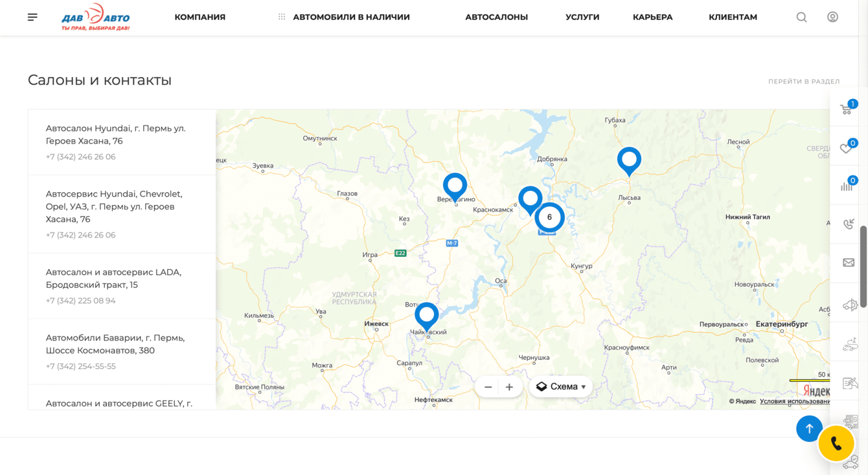Select Автосалон и автосервис LADA entry
This screenshot has height=475, width=868.
[122, 286]
